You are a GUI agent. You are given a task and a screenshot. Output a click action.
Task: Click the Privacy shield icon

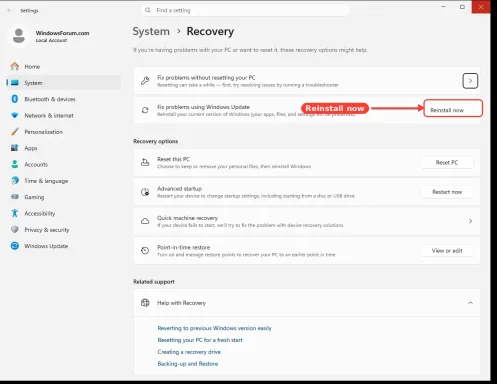(15, 229)
